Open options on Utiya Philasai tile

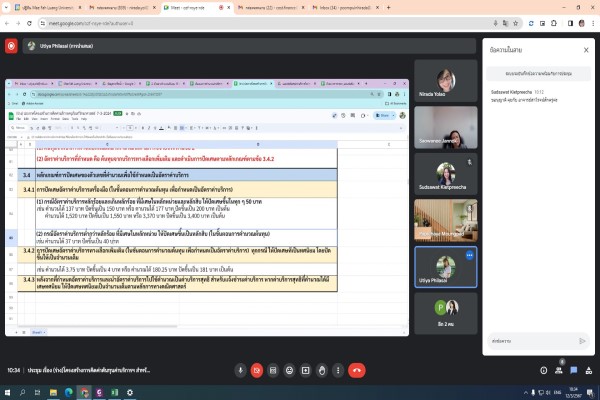click(x=470, y=255)
